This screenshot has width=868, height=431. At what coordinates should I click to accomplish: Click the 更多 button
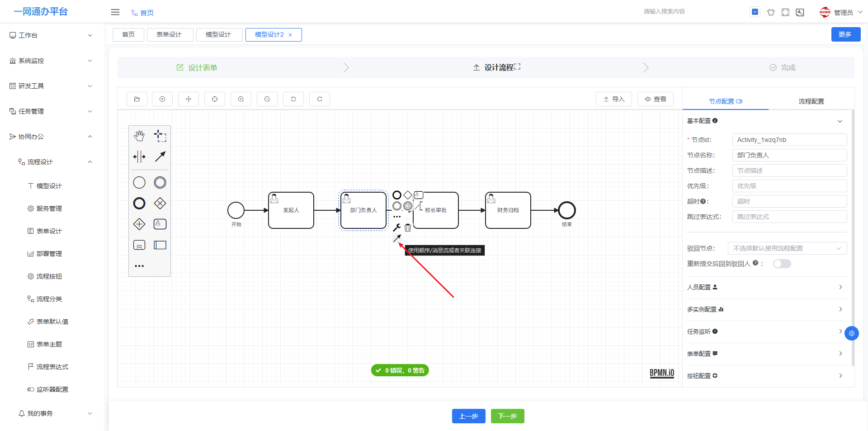846,34
